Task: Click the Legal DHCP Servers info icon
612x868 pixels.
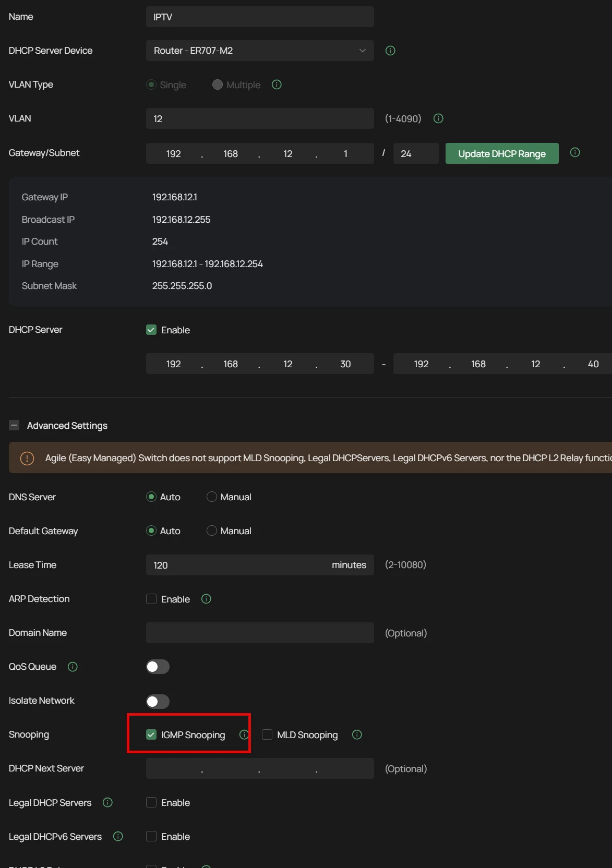Action: point(107,802)
